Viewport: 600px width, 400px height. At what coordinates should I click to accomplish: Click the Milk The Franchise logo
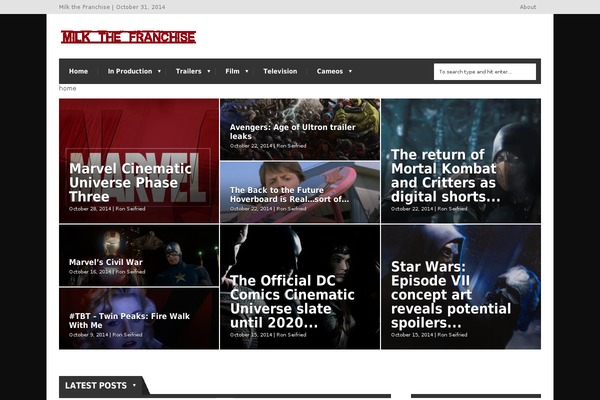(x=128, y=37)
